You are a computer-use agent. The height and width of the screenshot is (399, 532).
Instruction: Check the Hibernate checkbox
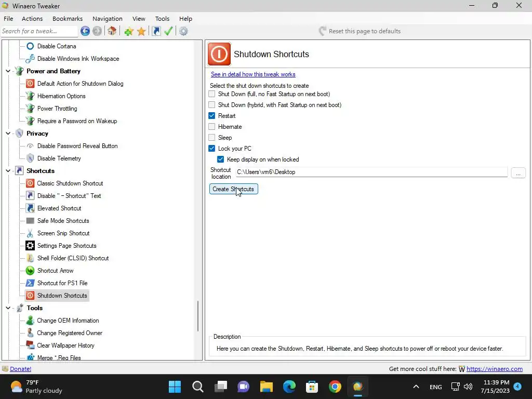[x=212, y=127]
